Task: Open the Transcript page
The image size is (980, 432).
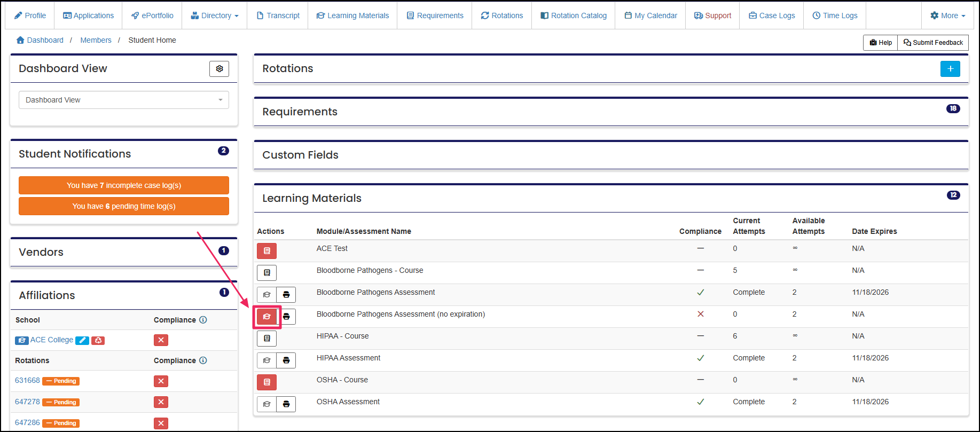Action: [x=278, y=15]
